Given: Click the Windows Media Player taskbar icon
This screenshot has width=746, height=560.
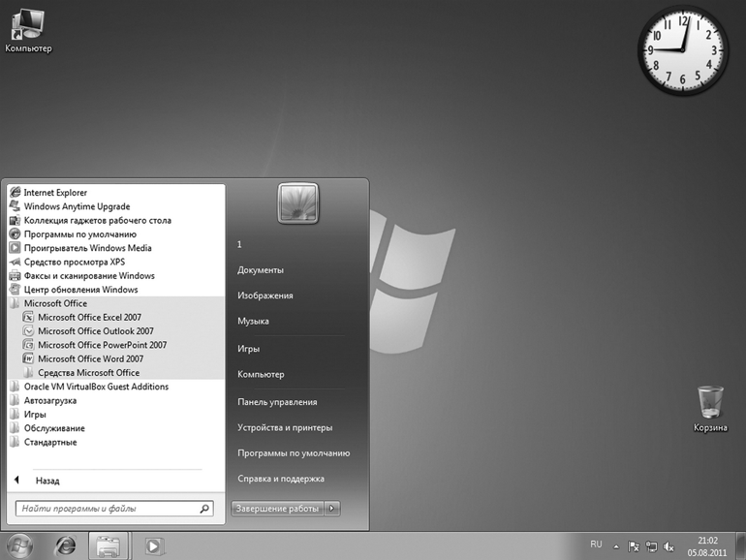Looking at the screenshot, I should click(x=153, y=545).
